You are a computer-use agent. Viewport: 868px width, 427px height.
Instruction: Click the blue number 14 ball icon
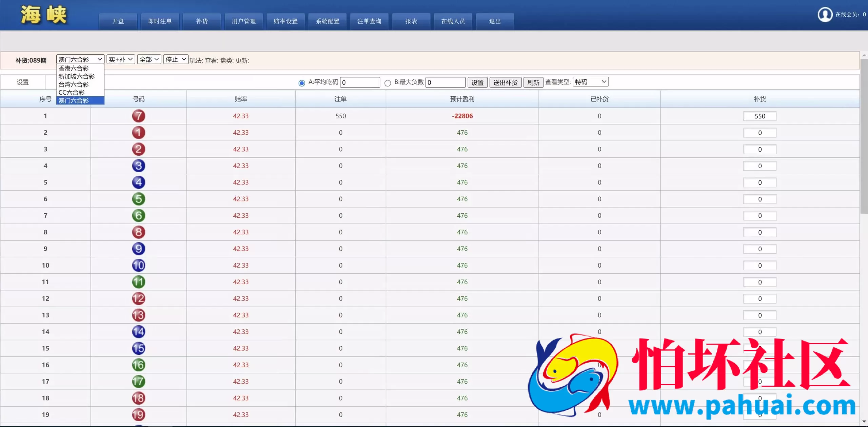pyautogui.click(x=138, y=332)
